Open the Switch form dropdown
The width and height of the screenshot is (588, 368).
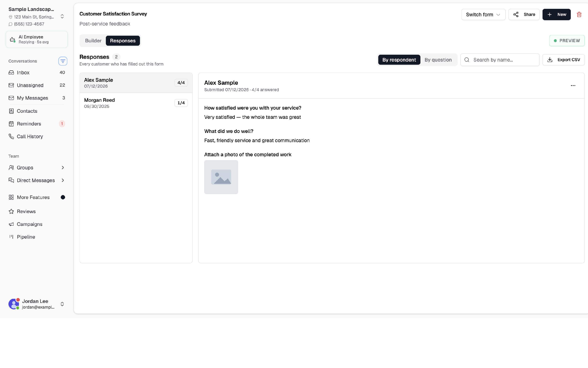[x=483, y=15]
